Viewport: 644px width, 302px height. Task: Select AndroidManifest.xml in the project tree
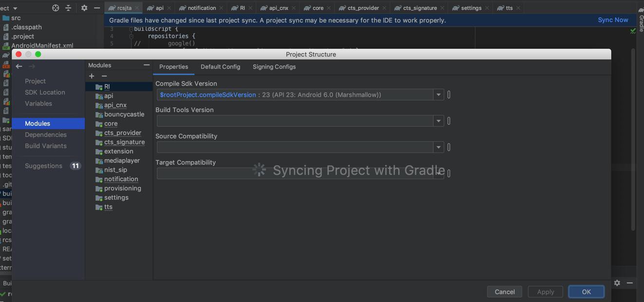pos(38,45)
